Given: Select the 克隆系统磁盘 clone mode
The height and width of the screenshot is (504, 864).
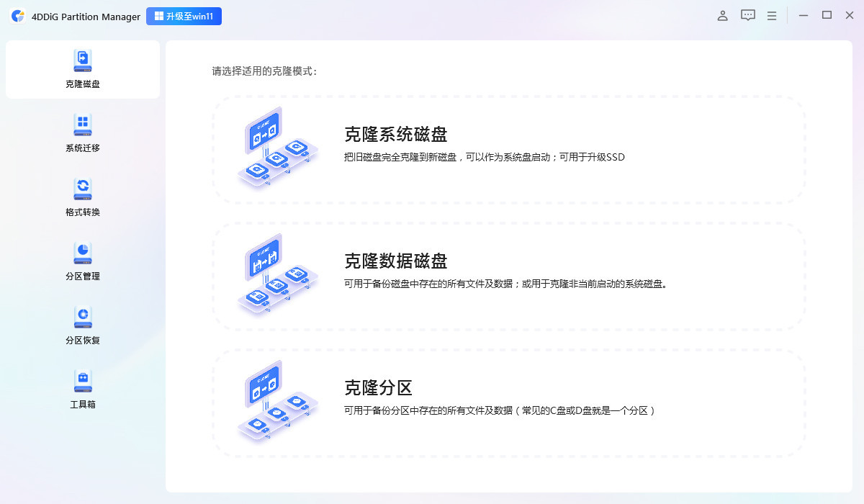Looking at the screenshot, I should point(509,149).
